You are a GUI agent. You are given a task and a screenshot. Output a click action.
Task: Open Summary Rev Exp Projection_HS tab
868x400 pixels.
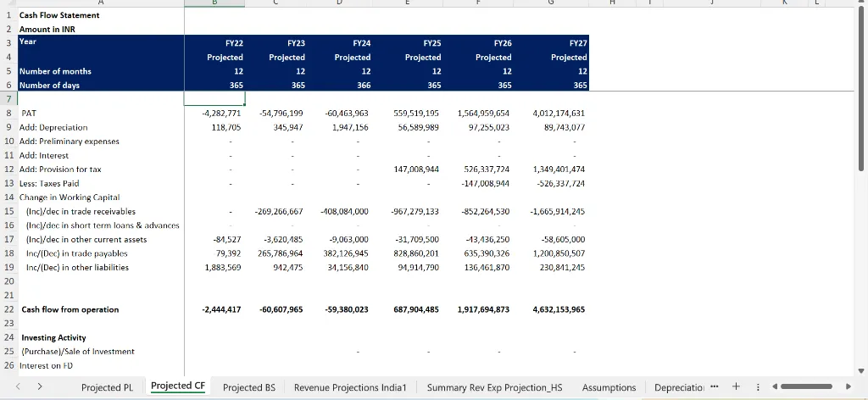tap(494, 387)
